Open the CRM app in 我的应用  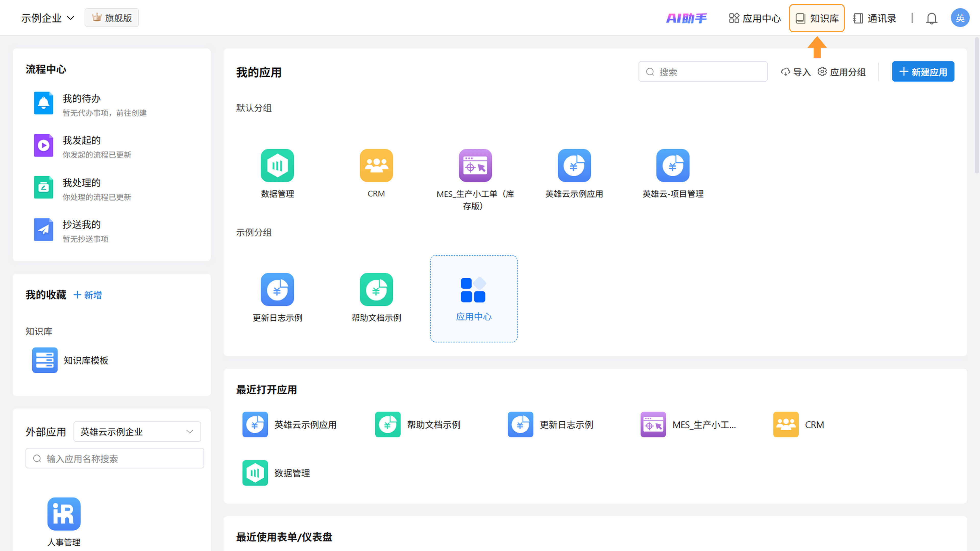[x=376, y=166]
